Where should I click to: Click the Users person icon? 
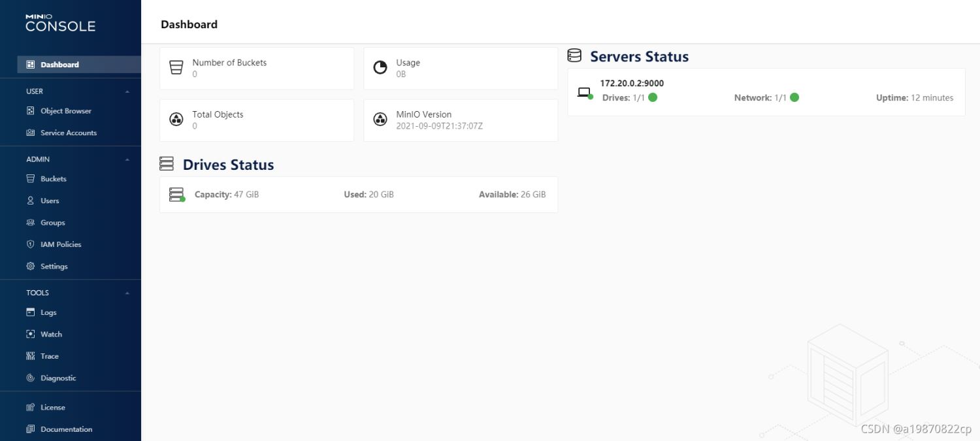tap(30, 201)
